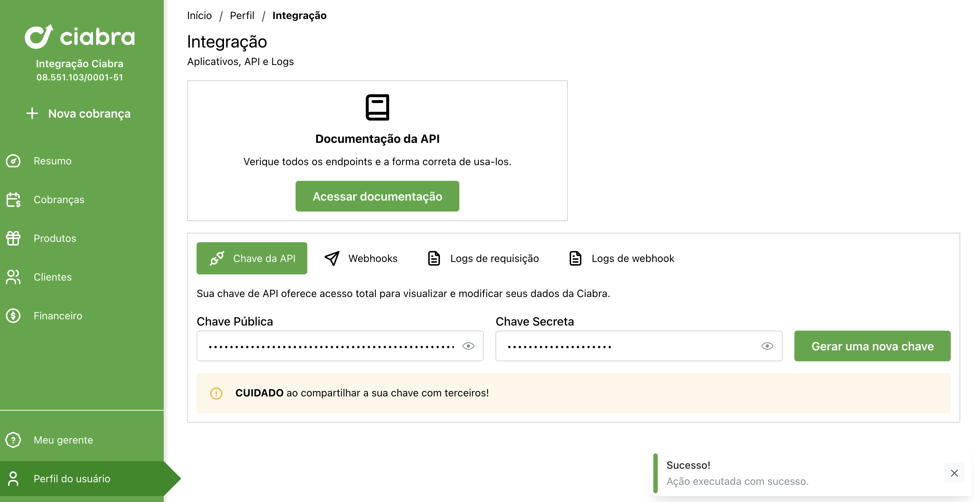Click the paper plane icon for Webhooks
The image size is (980, 502).
[x=332, y=258]
